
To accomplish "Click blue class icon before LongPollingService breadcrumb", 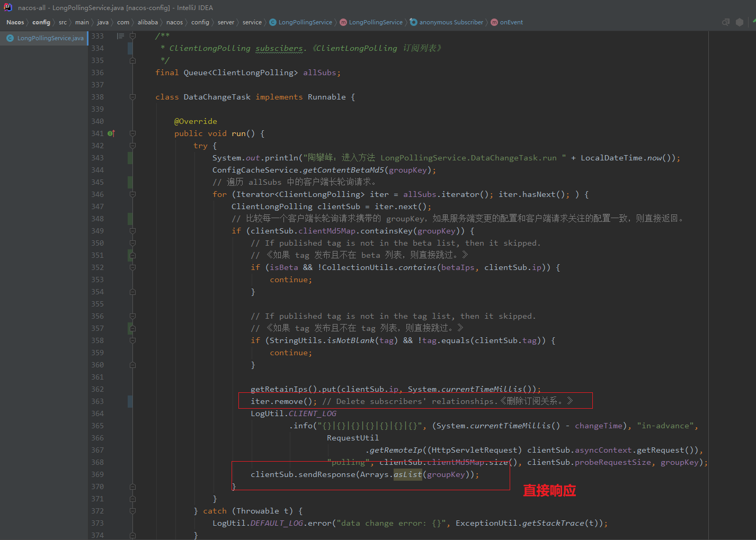I will [x=273, y=22].
